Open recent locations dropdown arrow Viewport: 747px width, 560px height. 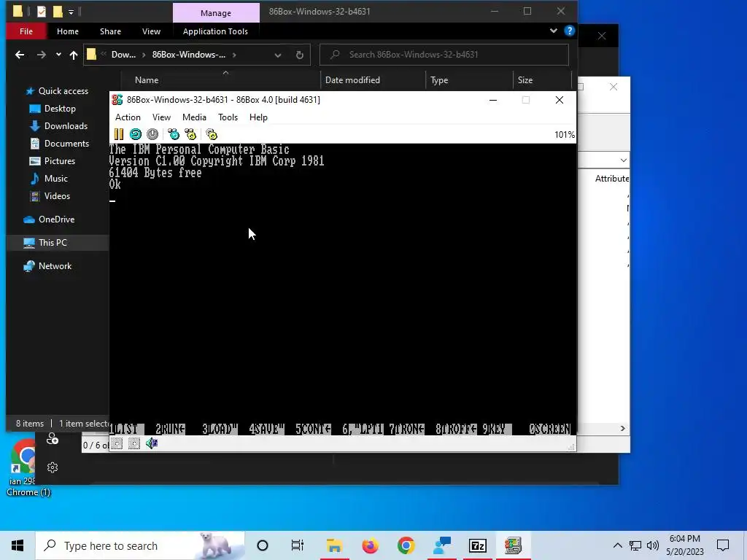(58, 55)
